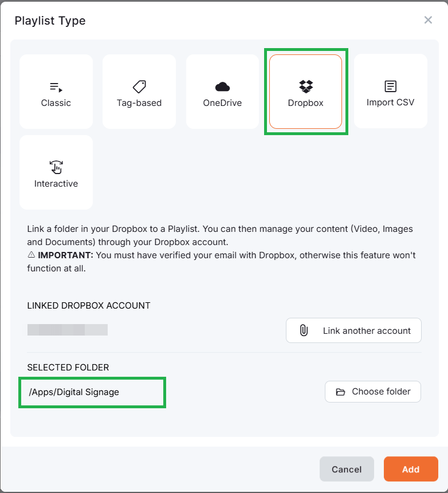Choose the Interactive touch icon
This screenshot has height=493, width=448.
tap(56, 167)
